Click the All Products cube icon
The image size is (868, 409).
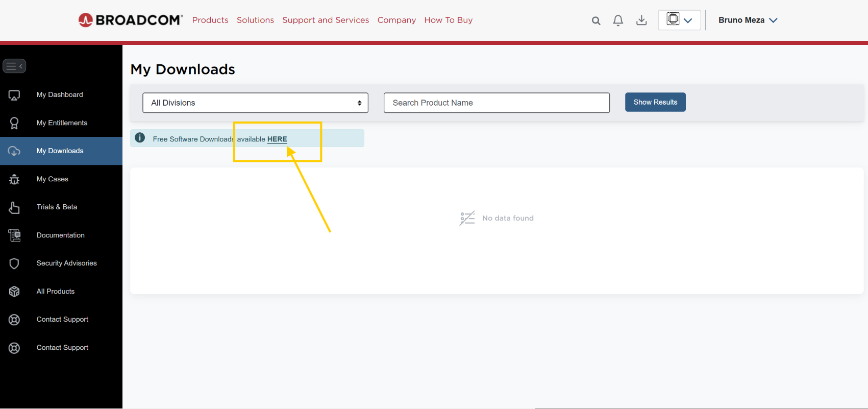[14, 292]
